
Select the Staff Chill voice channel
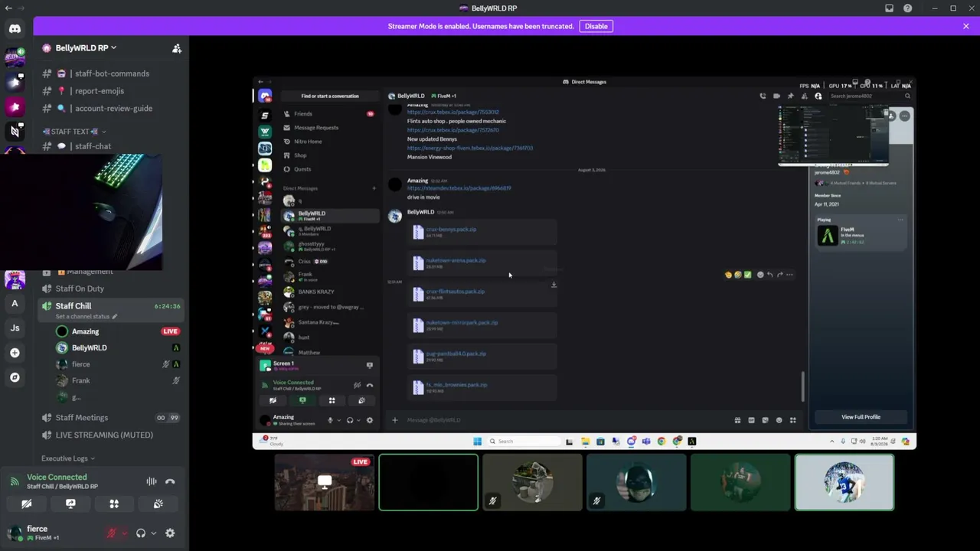click(x=73, y=306)
